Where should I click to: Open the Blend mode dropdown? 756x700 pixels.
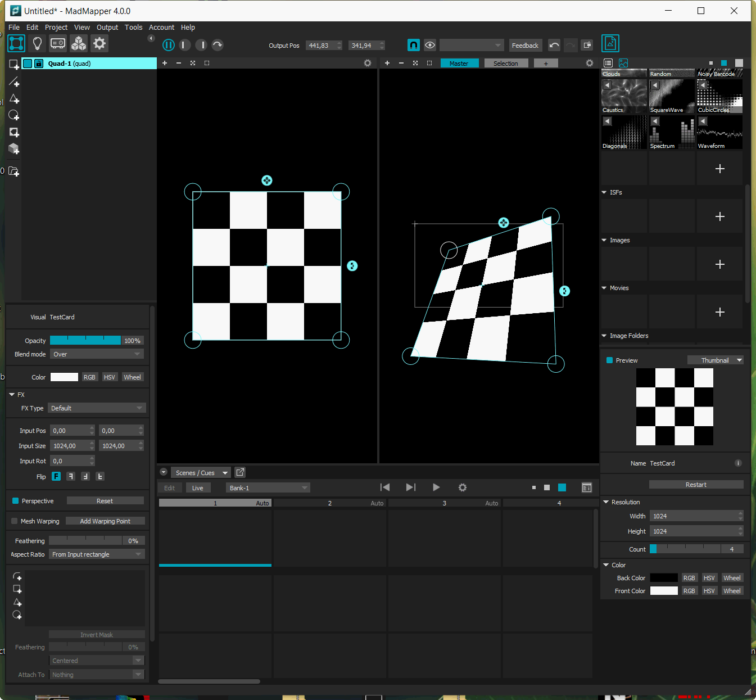point(97,354)
